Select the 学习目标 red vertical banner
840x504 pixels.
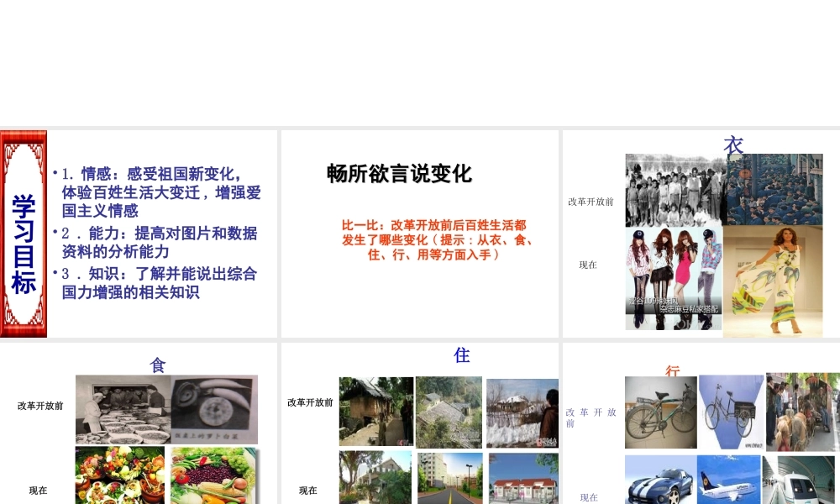click(24, 234)
